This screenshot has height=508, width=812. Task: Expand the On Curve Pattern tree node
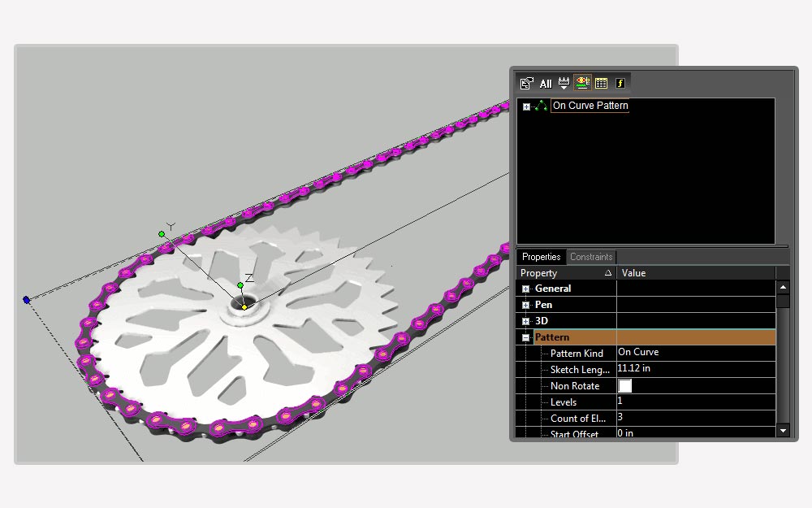526,106
